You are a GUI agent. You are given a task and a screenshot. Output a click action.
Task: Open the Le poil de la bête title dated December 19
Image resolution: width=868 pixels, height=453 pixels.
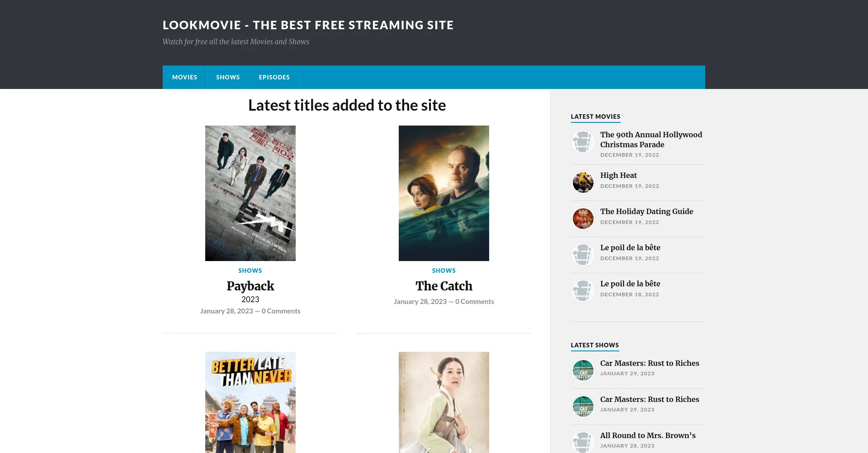630,248
